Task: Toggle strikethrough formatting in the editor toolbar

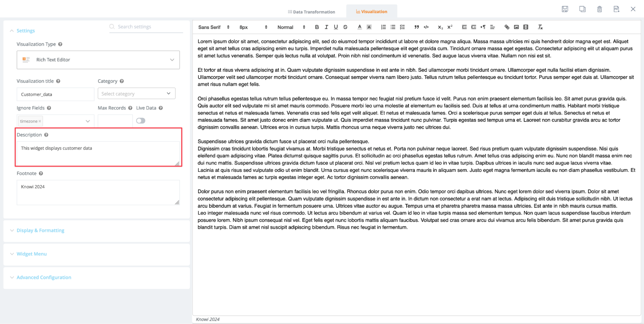Action: [x=345, y=27]
